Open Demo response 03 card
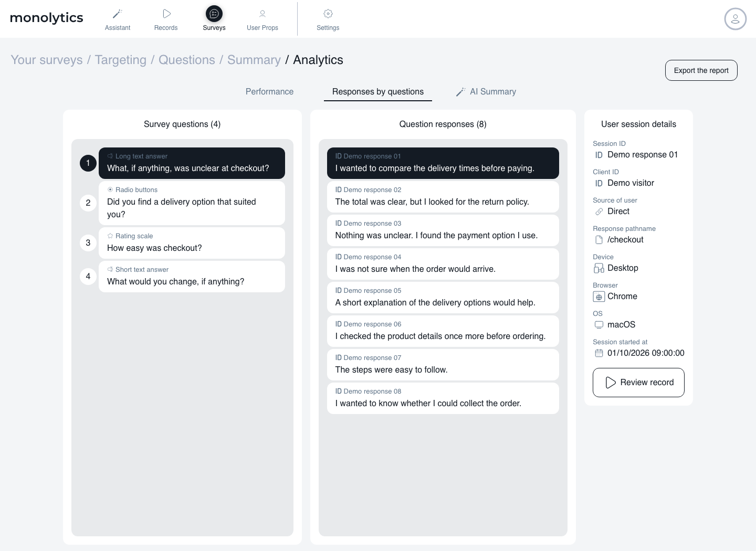Image resolution: width=756 pixels, height=551 pixels. click(x=443, y=230)
